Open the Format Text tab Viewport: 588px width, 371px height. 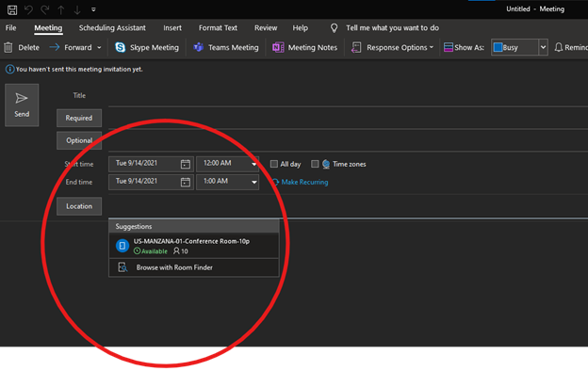click(x=218, y=27)
